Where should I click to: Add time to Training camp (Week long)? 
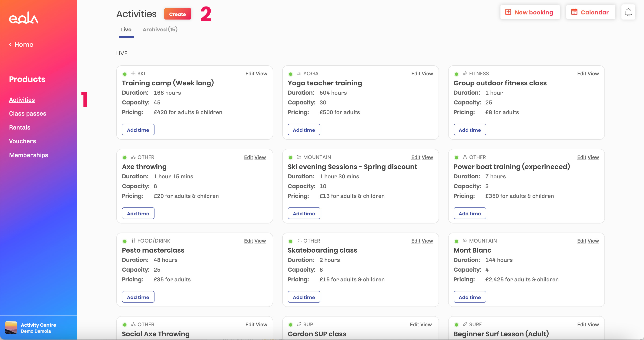(x=138, y=130)
